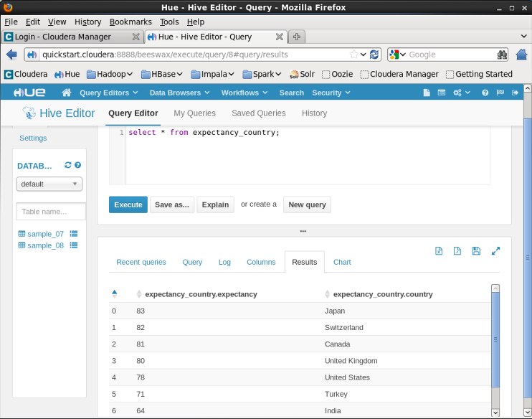Bookmark this page with the star icon
This screenshot has width=532, height=419.
(x=353, y=55)
